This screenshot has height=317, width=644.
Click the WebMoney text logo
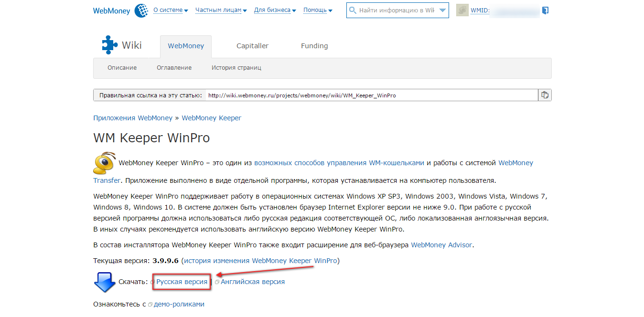pyautogui.click(x=112, y=11)
